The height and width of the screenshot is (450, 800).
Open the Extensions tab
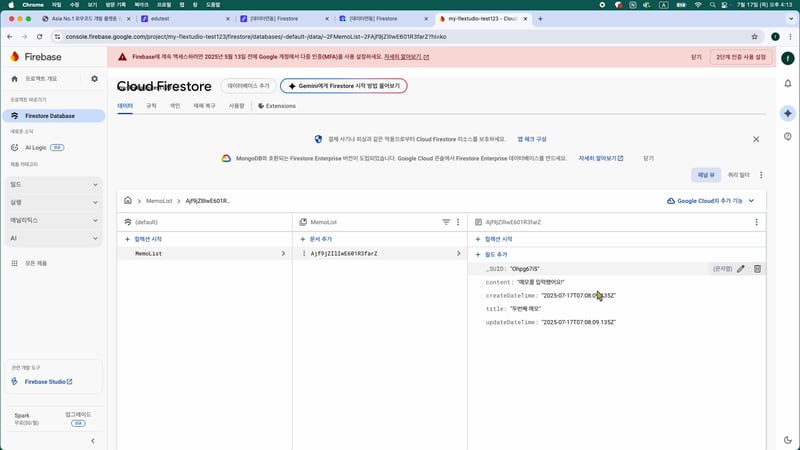[276, 105]
